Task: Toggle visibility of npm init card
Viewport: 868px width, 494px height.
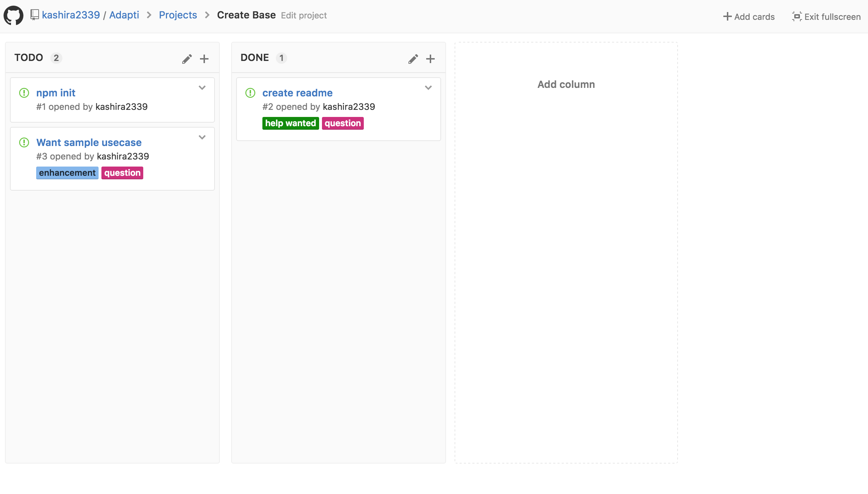Action: [x=203, y=88]
